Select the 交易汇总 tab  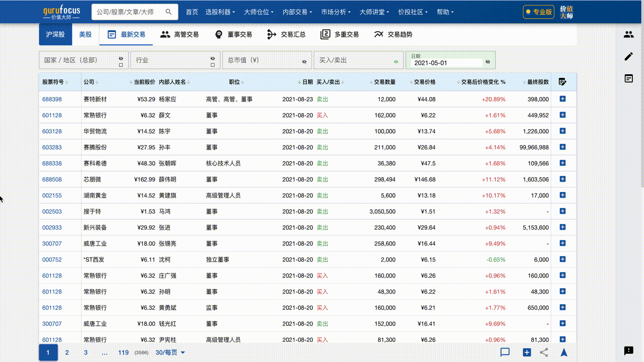[286, 35]
